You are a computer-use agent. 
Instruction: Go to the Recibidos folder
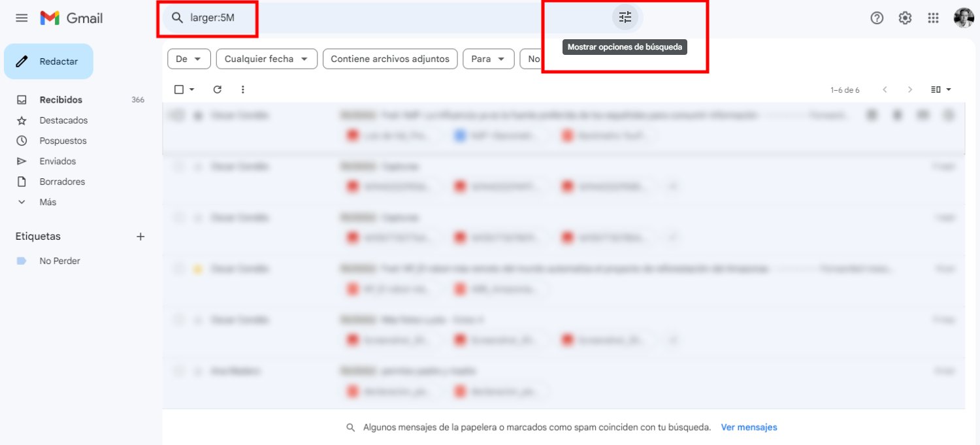pos(61,100)
